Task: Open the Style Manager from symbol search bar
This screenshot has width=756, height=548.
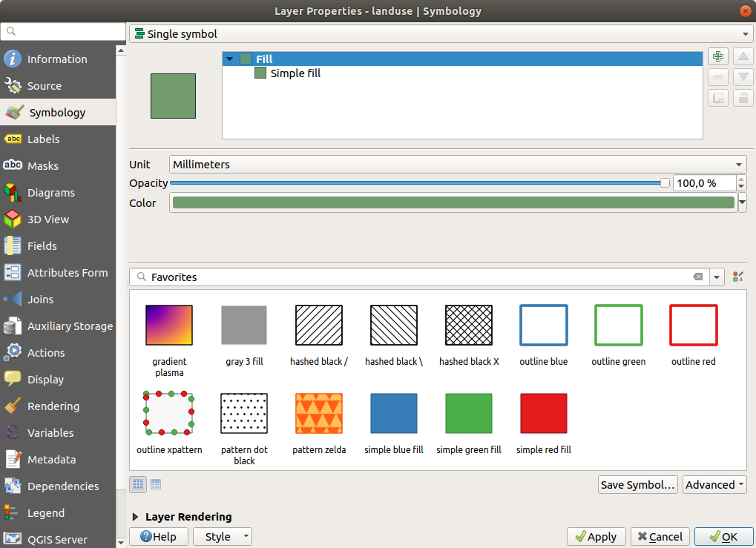Action: coord(737,277)
